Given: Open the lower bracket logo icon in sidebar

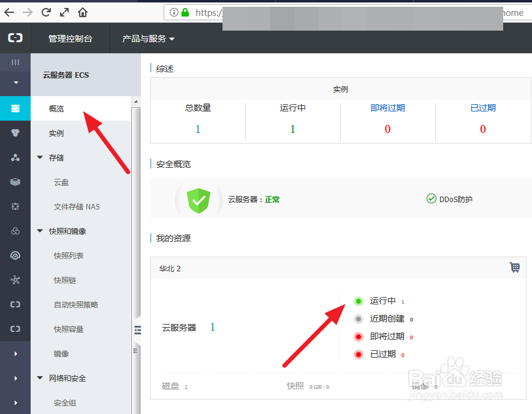Looking at the screenshot, I should coord(15,329).
